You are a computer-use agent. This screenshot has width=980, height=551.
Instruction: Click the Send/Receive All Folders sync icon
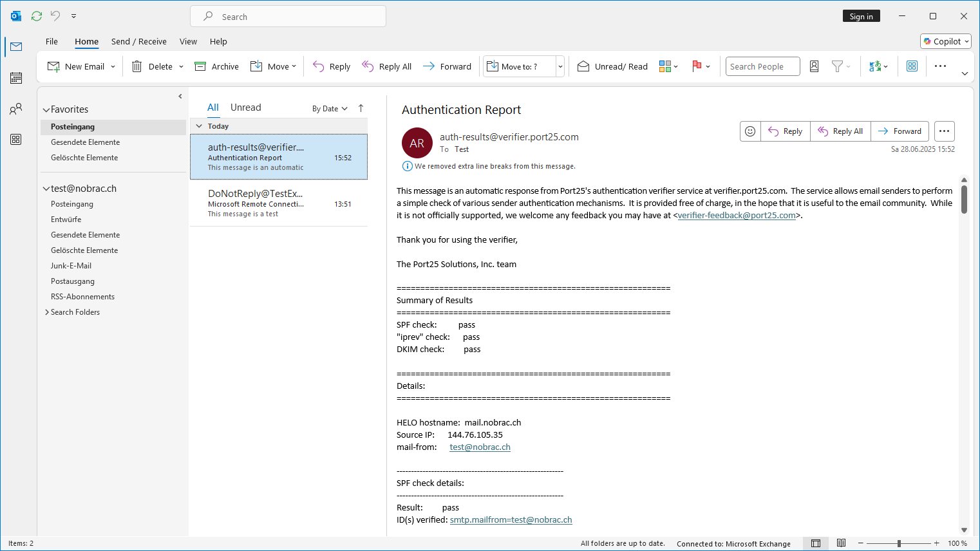click(37, 16)
